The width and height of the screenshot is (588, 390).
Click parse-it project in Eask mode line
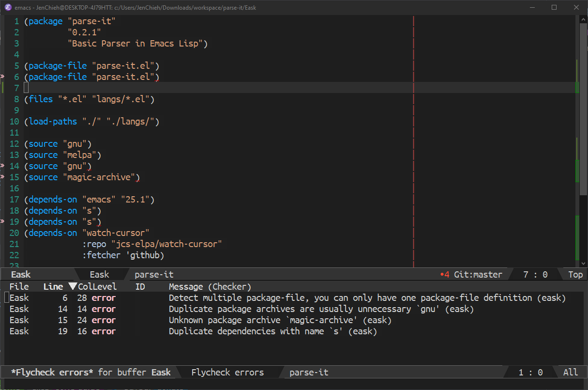154,275
